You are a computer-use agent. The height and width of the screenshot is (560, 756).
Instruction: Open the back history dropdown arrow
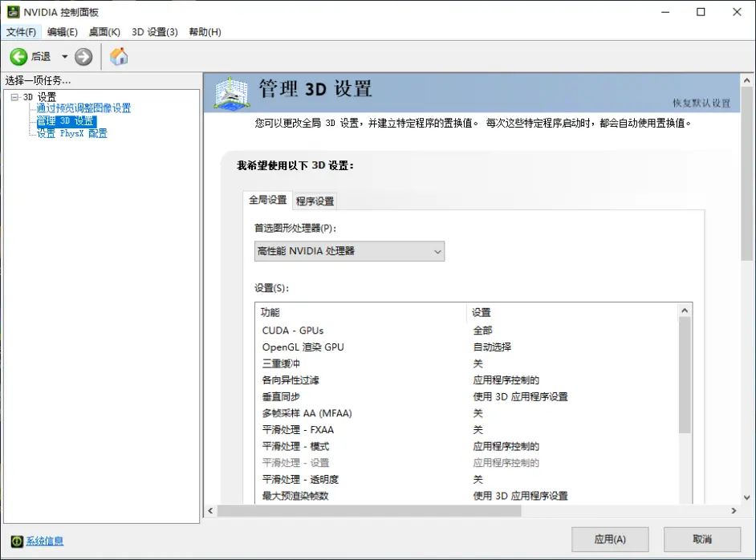click(x=65, y=57)
